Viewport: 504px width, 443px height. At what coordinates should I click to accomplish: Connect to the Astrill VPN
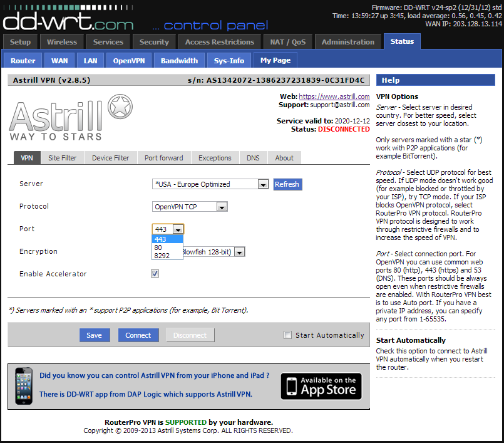[x=138, y=335]
